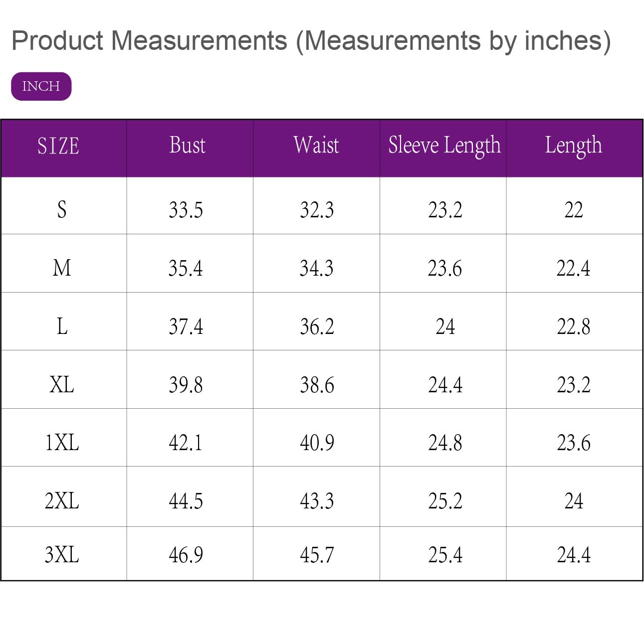Click the Sleeve Length column header

444,146
